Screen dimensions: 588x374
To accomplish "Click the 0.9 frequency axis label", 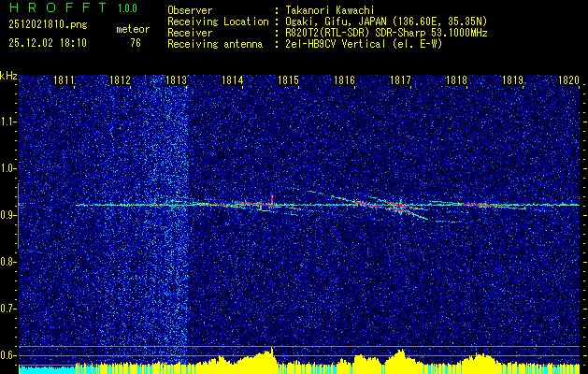I will tap(7, 215).
